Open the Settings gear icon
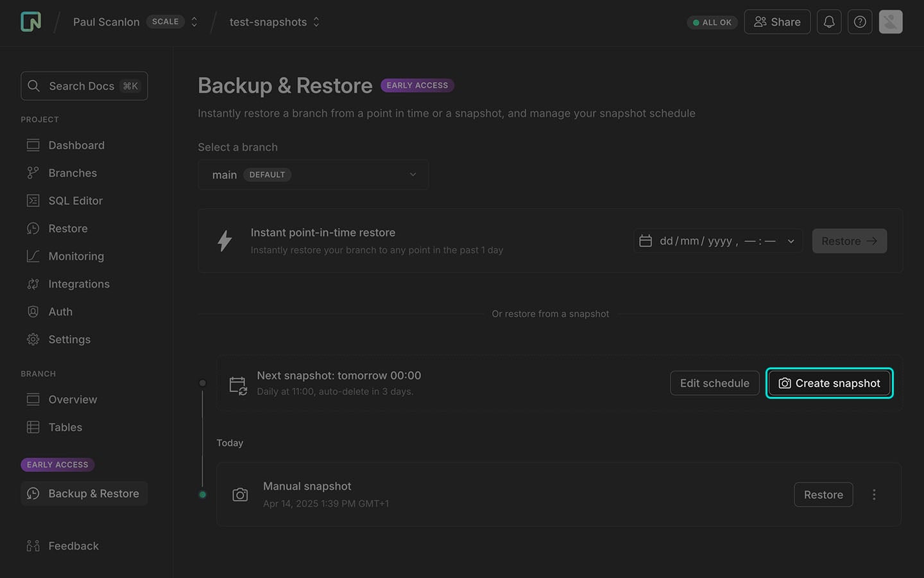 [33, 339]
